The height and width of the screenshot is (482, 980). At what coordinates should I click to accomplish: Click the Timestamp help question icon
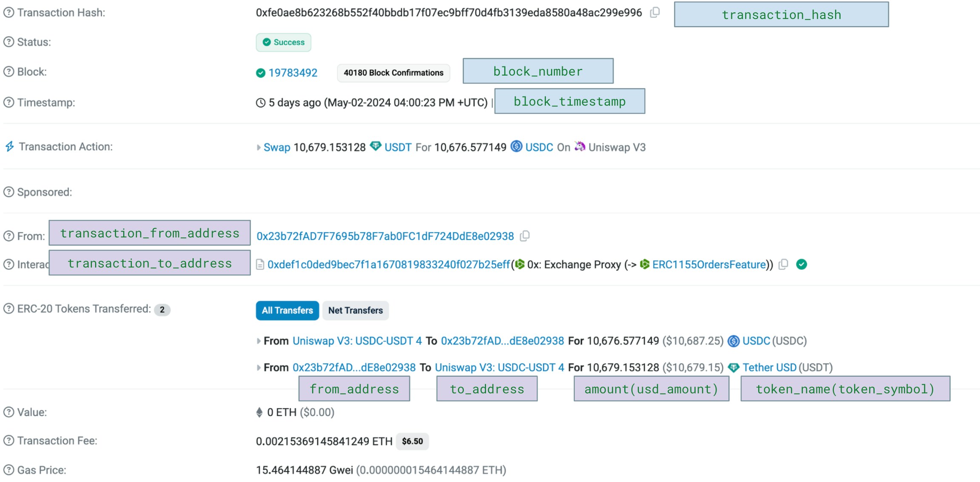tap(9, 102)
